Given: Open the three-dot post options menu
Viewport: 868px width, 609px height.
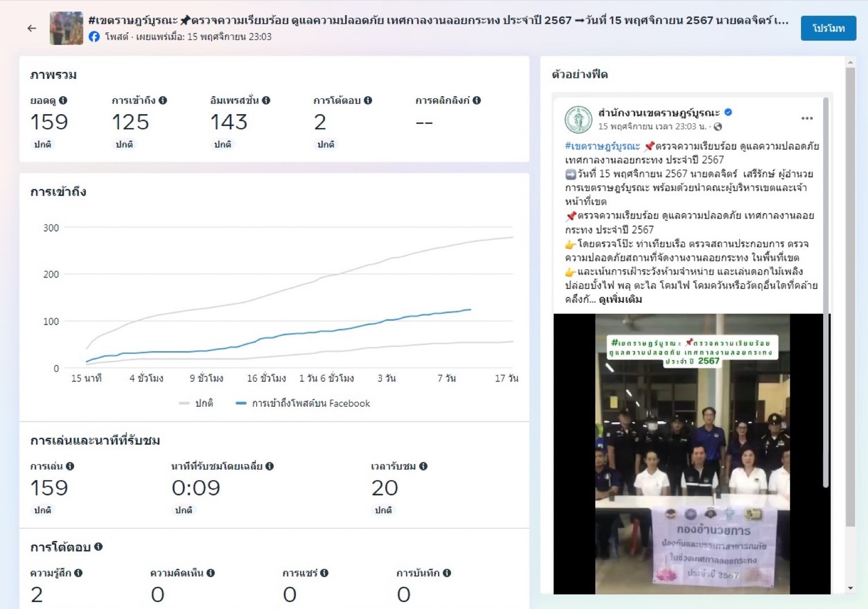Looking at the screenshot, I should 807,118.
